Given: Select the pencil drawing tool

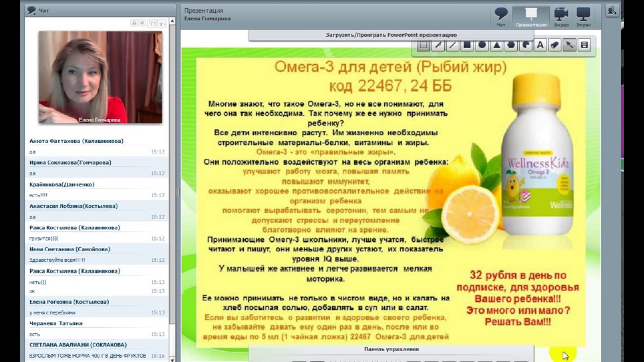Looking at the screenshot, I should pos(438,45).
